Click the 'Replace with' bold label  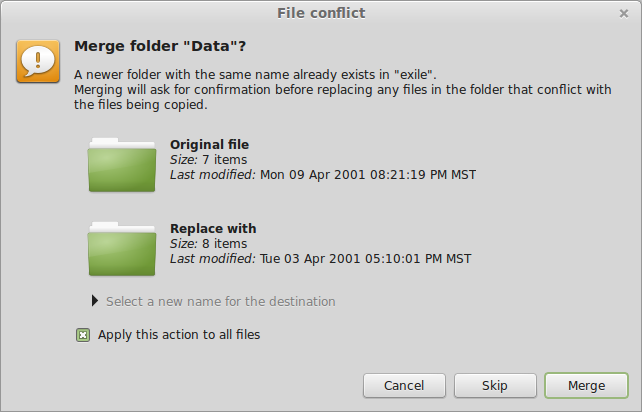click(x=213, y=229)
